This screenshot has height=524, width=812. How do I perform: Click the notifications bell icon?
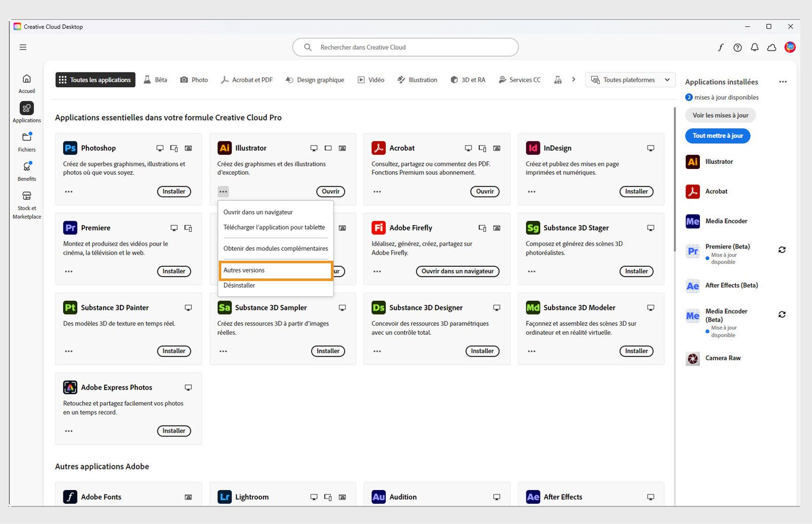[755, 47]
